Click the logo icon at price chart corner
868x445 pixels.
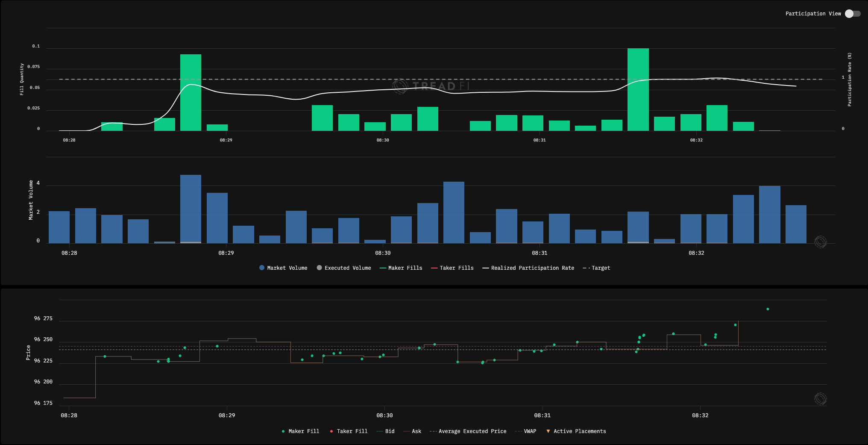[x=820, y=399]
